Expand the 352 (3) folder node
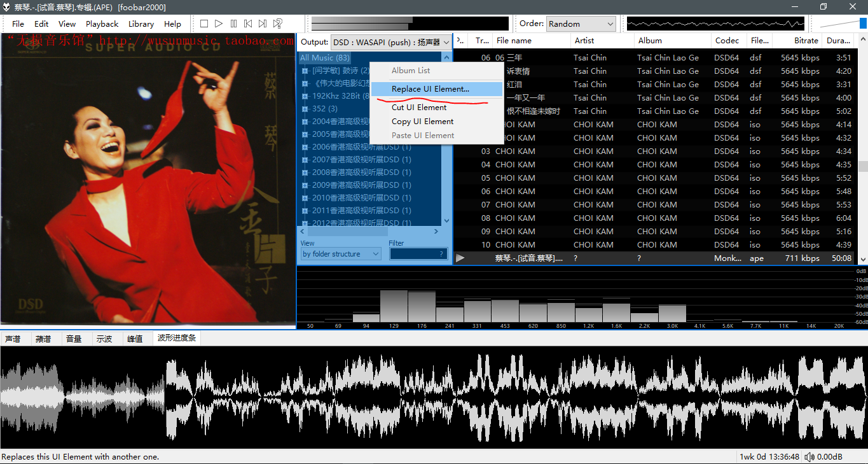This screenshot has width=868, height=464. coord(306,109)
